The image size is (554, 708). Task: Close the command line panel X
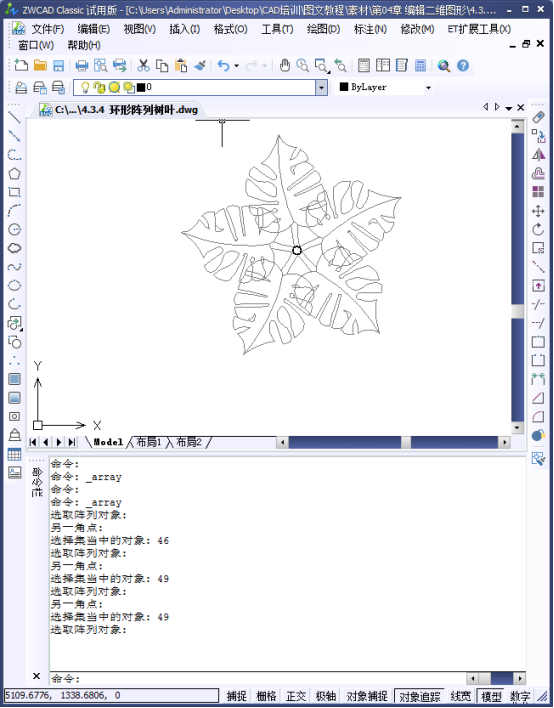tap(37, 676)
